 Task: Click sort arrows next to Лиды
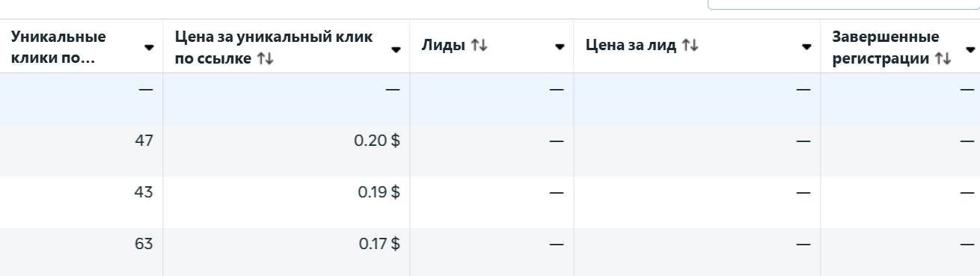click(x=480, y=46)
